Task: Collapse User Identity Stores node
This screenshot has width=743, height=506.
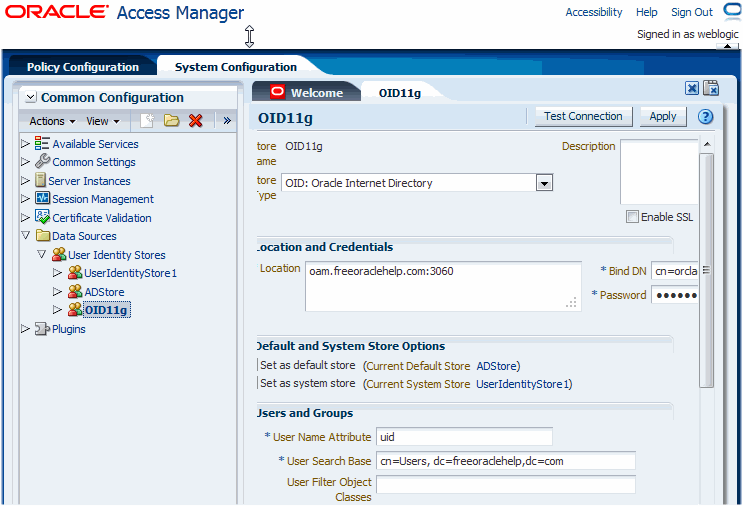Action: [x=42, y=254]
